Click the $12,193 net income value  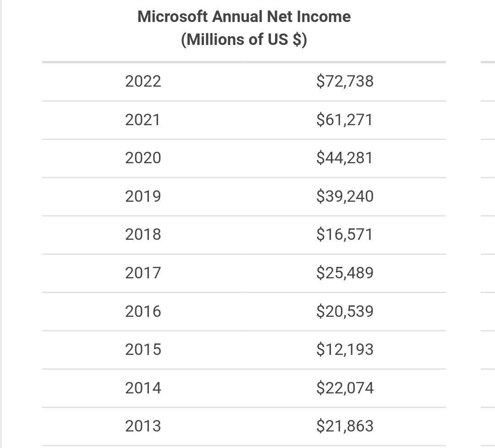(x=345, y=349)
